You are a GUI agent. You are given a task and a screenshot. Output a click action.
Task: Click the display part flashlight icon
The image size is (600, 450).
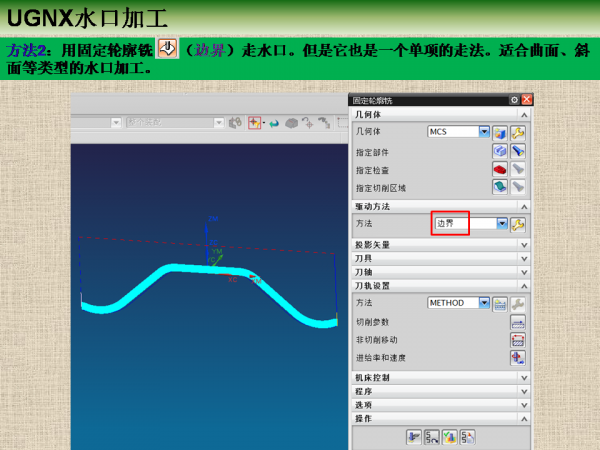pyautogui.click(x=518, y=151)
